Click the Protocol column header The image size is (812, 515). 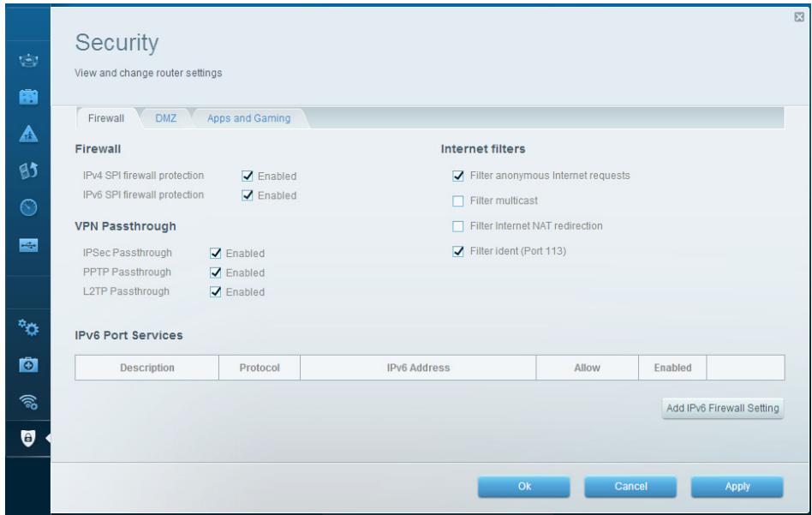[x=260, y=368]
